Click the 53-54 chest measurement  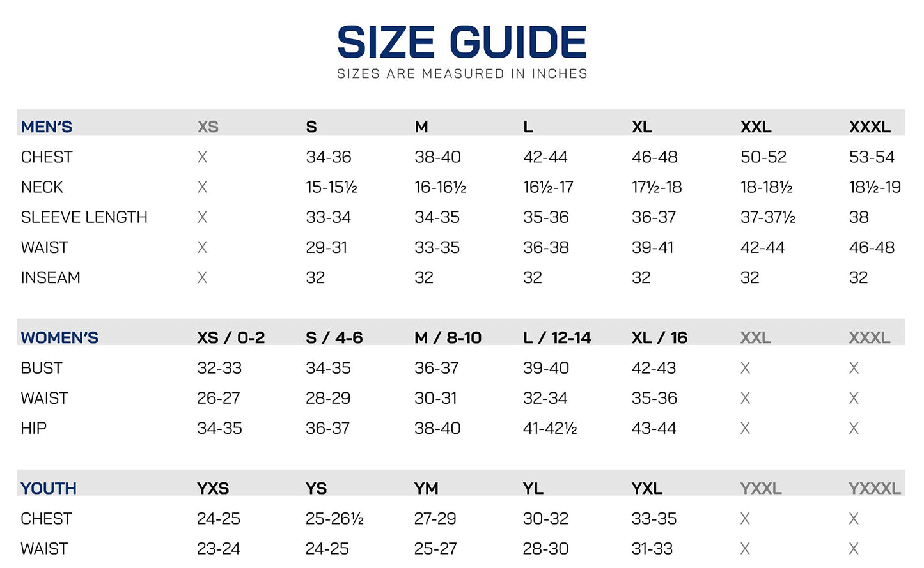872,157
